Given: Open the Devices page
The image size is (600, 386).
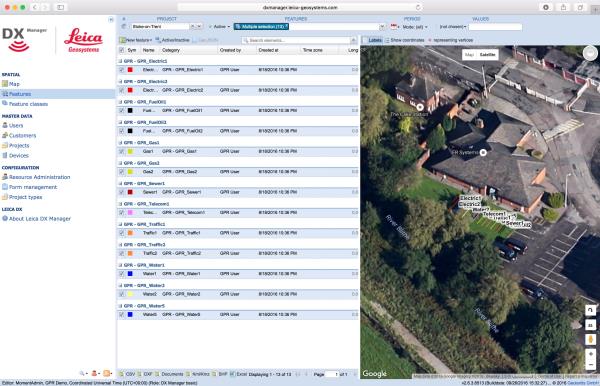Looking at the screenshot, I should [19, 156].
